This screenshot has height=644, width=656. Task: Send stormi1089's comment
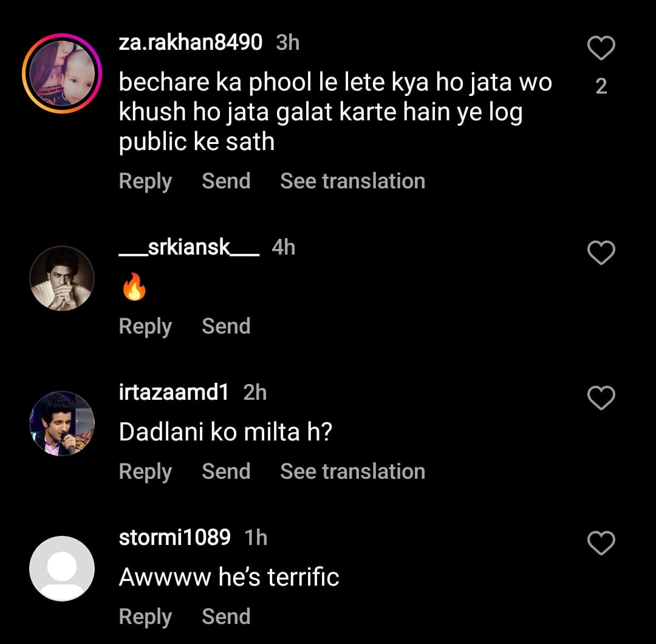(226, 617)
